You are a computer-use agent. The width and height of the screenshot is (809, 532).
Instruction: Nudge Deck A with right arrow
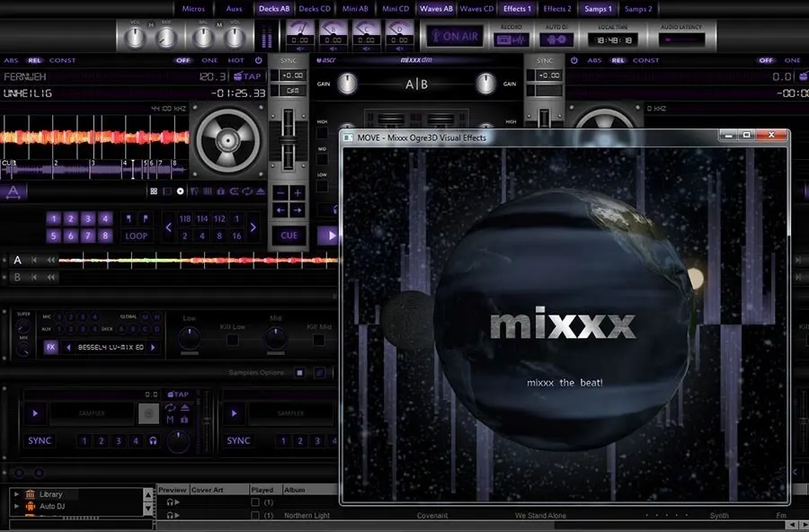click(x=298, y=210)
